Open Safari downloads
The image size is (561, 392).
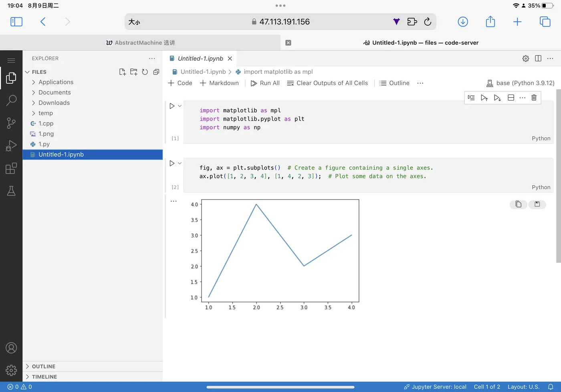[463, 22]
